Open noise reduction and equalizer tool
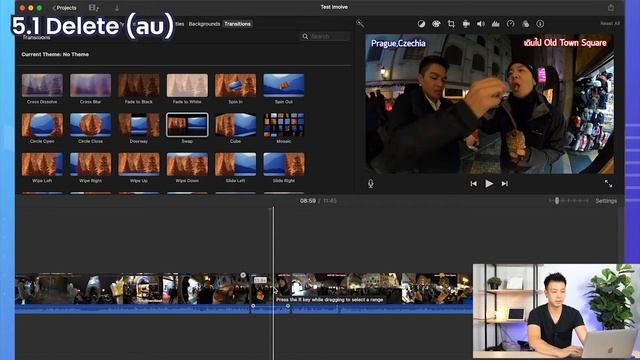 point(496,24)
